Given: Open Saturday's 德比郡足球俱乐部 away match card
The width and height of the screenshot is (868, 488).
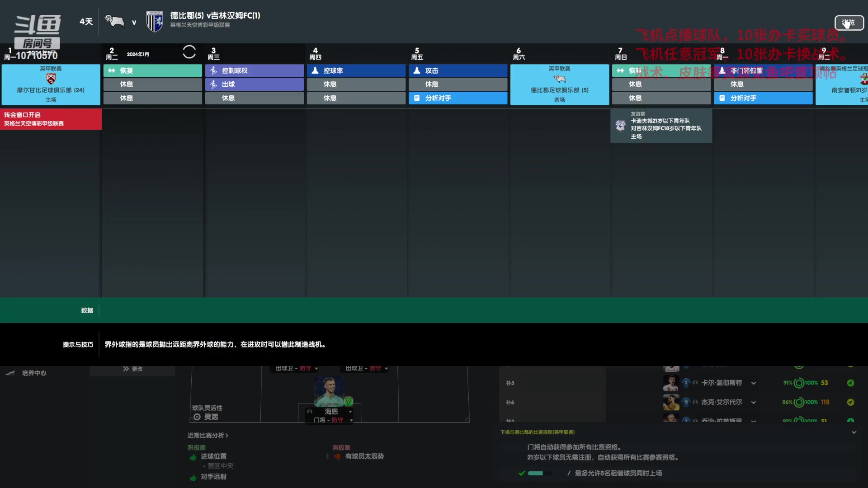Looking at the screenshot, I should tap(560, 84).
